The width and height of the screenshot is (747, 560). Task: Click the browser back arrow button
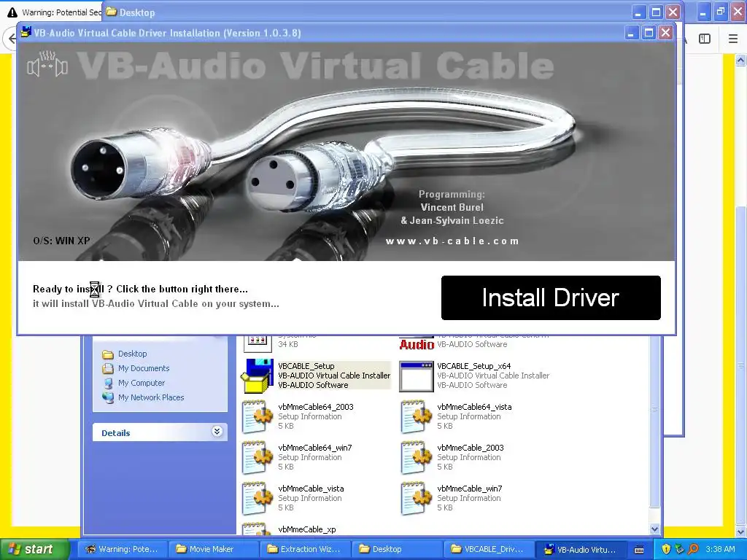click(12, 39)
